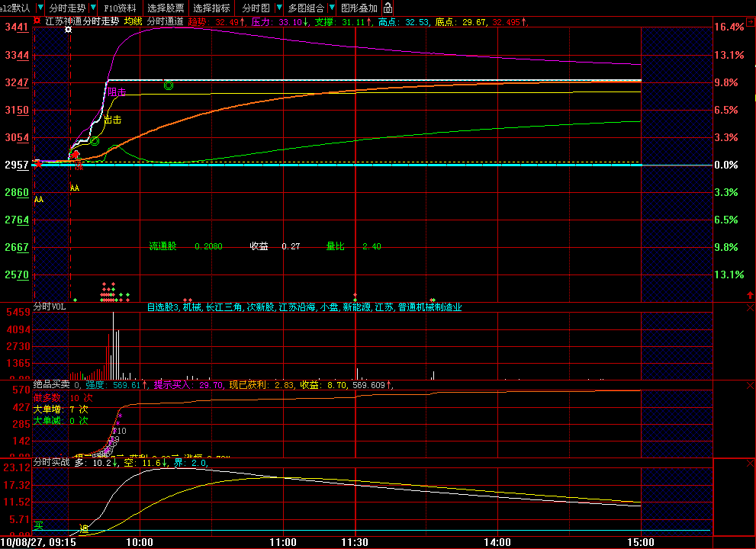
Task: Toggle the 分时通道 channel label
Action: coord(165,21)
